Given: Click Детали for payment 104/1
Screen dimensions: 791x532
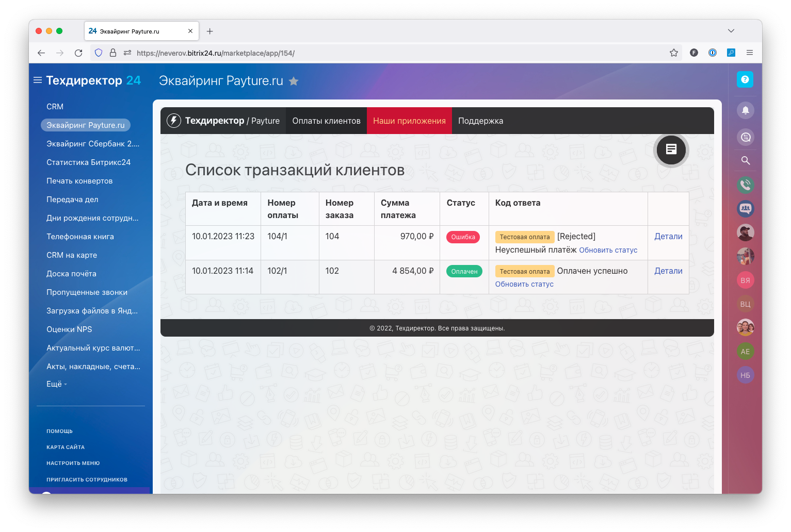Looking at the screenshot, I should click(x=668, y=236).
